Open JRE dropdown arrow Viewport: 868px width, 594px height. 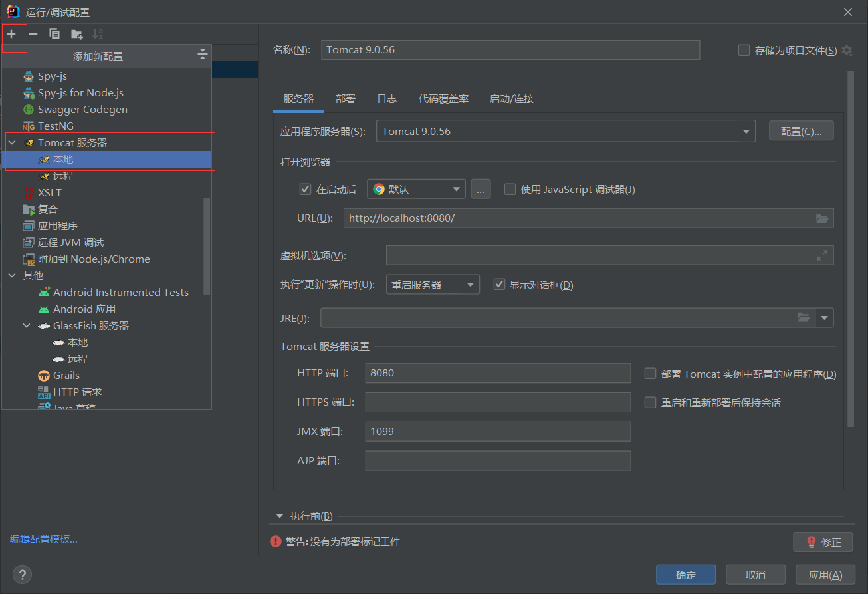point(825,318)
